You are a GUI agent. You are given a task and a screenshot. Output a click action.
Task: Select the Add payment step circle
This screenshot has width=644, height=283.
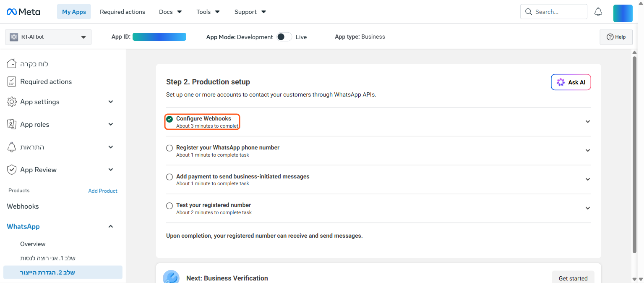(169, 177)
